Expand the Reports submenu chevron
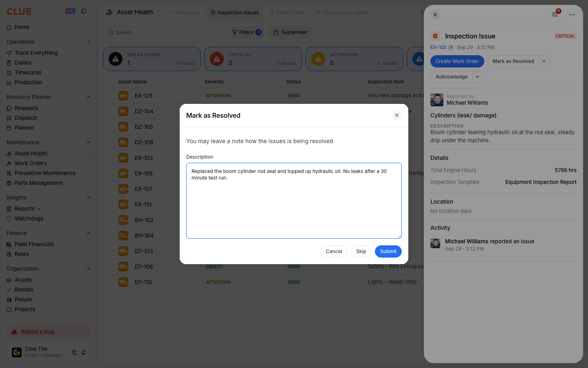The image size is (588, 368). coord(39,209)
